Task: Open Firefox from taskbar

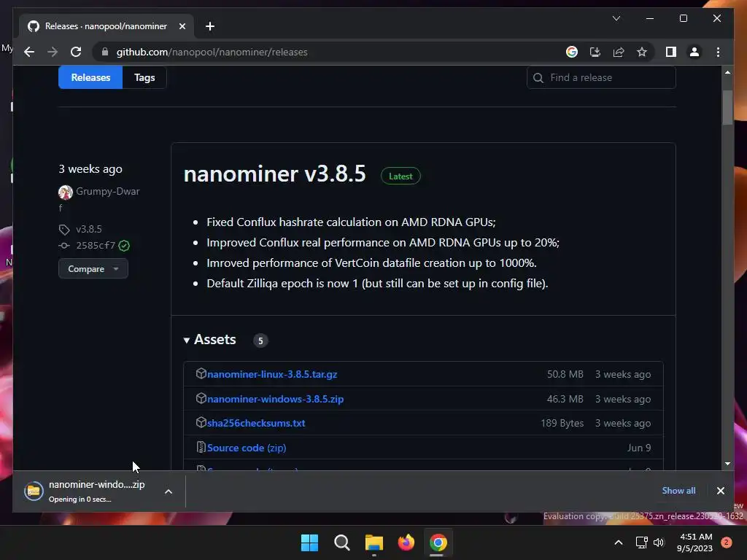Action: tap(406, 542)
